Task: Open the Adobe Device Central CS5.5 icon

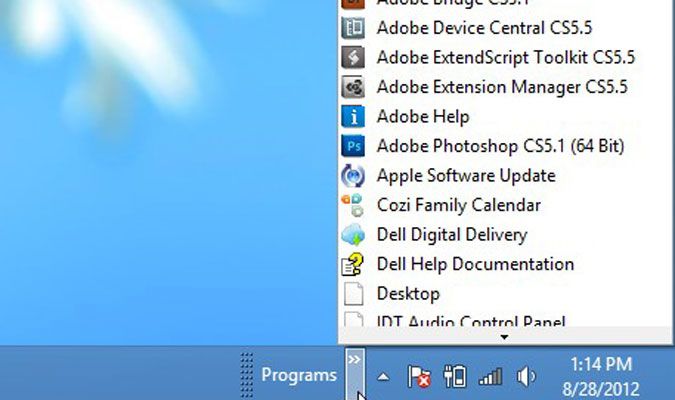Action: (x=353, y=28)
